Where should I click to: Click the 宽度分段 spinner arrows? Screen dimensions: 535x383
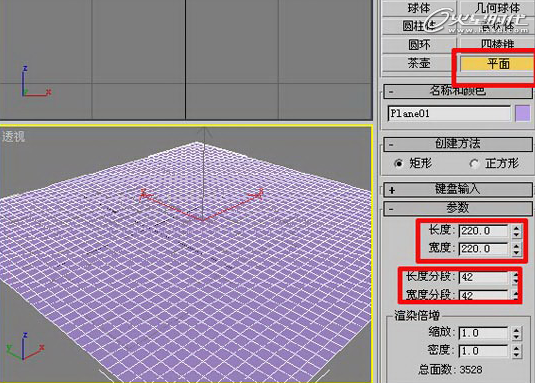coord(516,295)
